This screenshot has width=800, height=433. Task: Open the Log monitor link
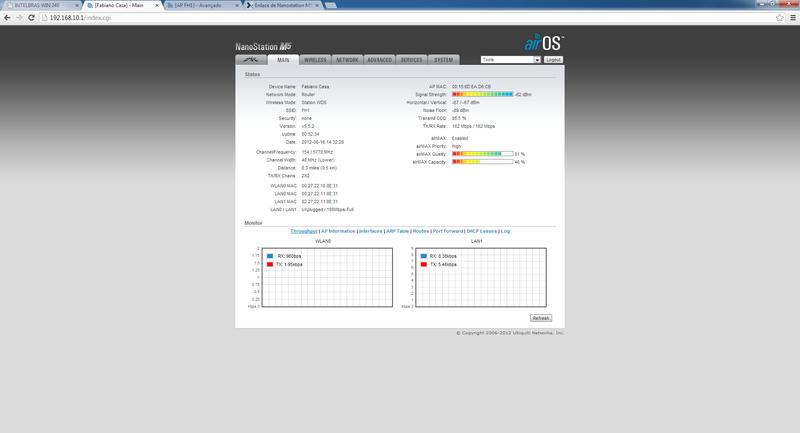(x=505, y=231)
